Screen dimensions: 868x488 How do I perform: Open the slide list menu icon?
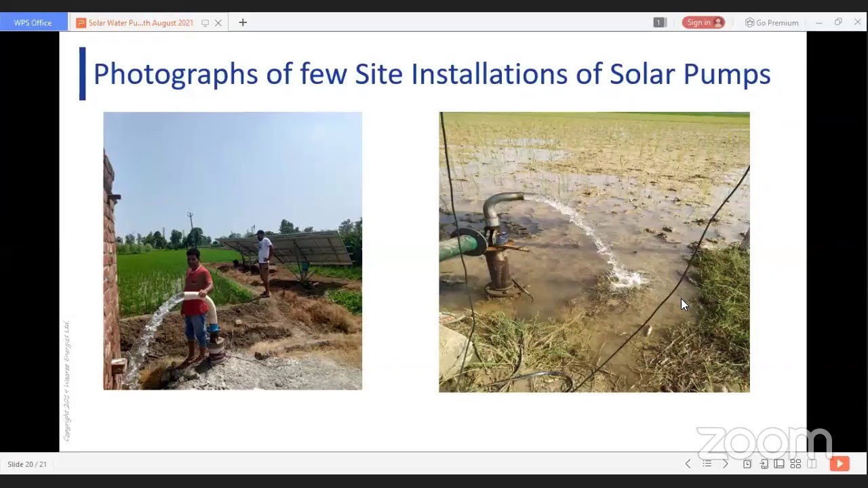coord(707,464)
